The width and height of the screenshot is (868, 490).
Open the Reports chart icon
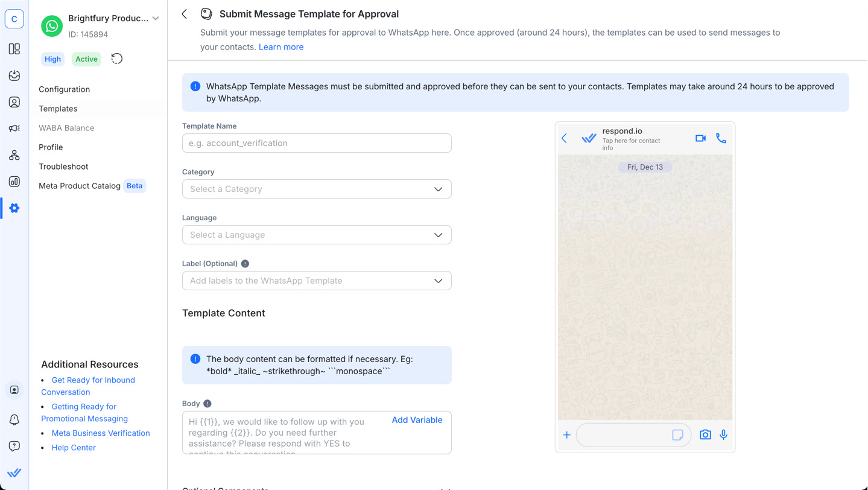[14, 182]
